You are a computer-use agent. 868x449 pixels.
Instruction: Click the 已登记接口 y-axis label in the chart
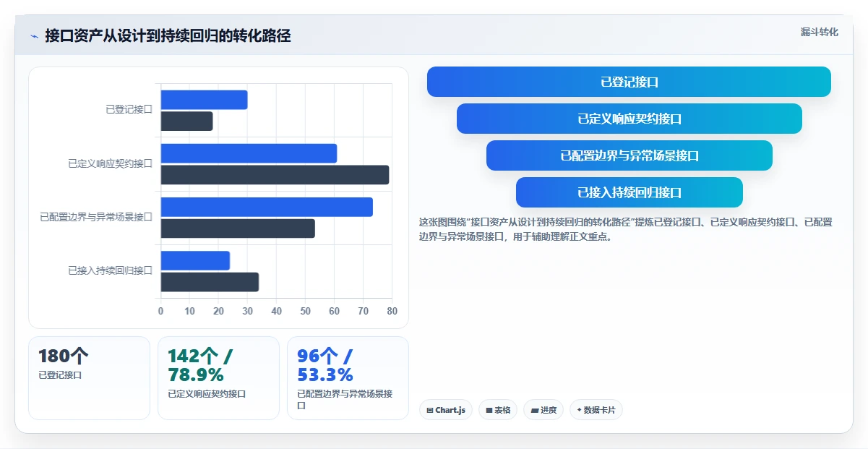[129, 110]
